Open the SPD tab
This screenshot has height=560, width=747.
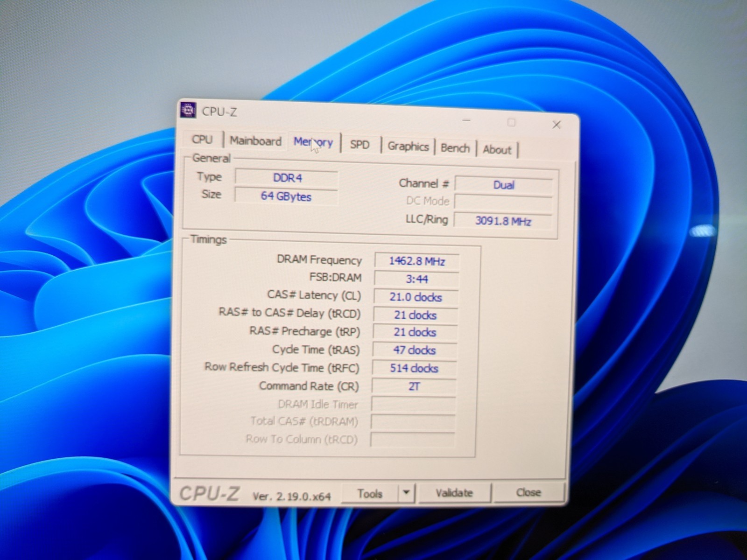359,145
